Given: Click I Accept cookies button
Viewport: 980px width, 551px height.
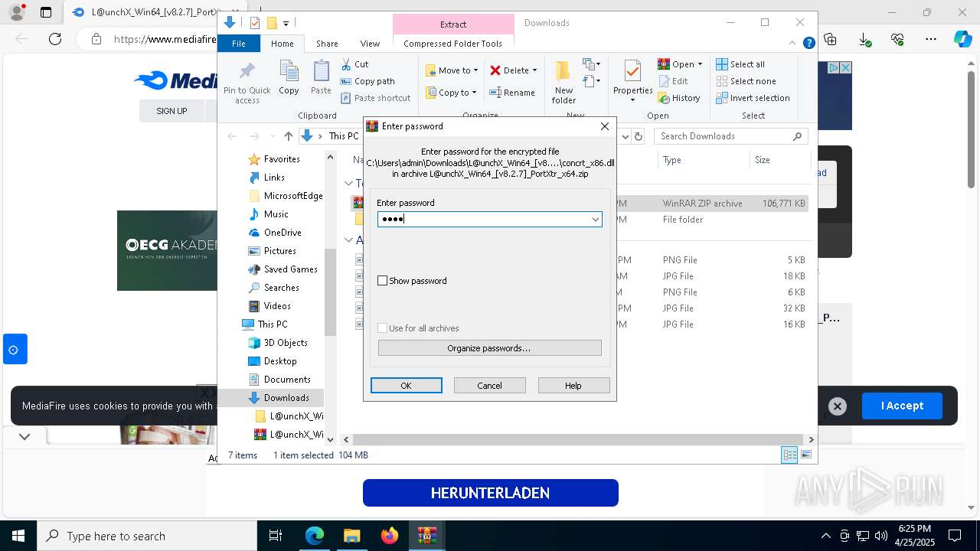Looking at the screenshot, I should click(902, 406).
